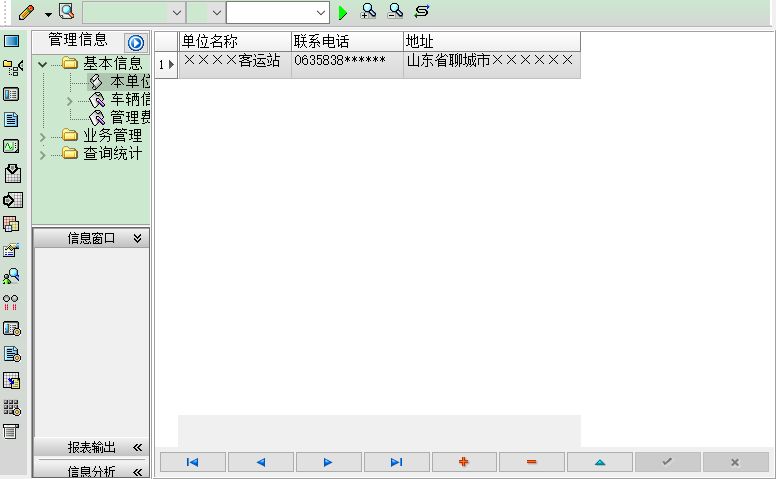The image size is (776, 479).
Task: Expand the 报表输出 panel
Action: [x=138, y=448]
